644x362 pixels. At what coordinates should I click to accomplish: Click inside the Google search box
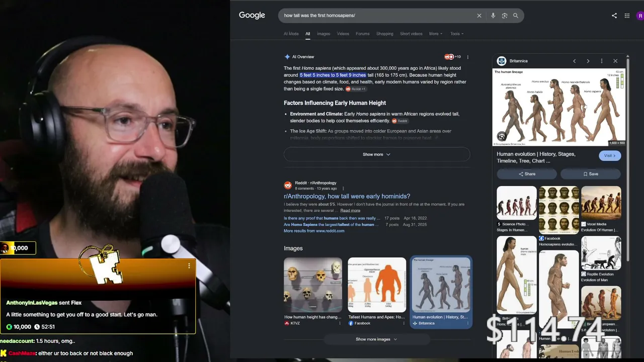(x=377, y=16)
